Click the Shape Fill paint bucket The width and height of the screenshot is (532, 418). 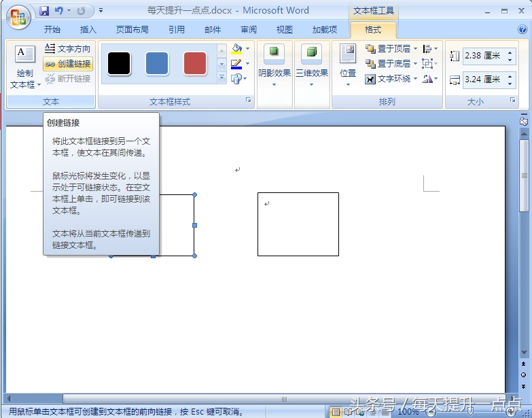[x=236, y=49]
